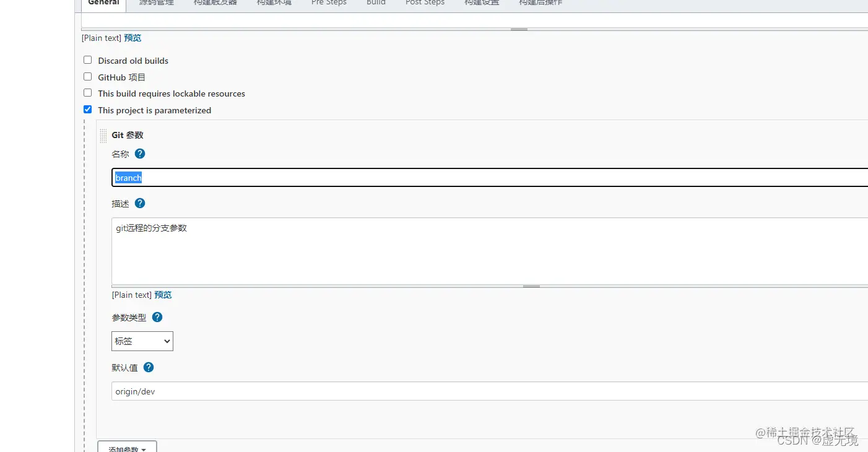Click the 预览 link above Discard old builds

click(x=132, y=38)
